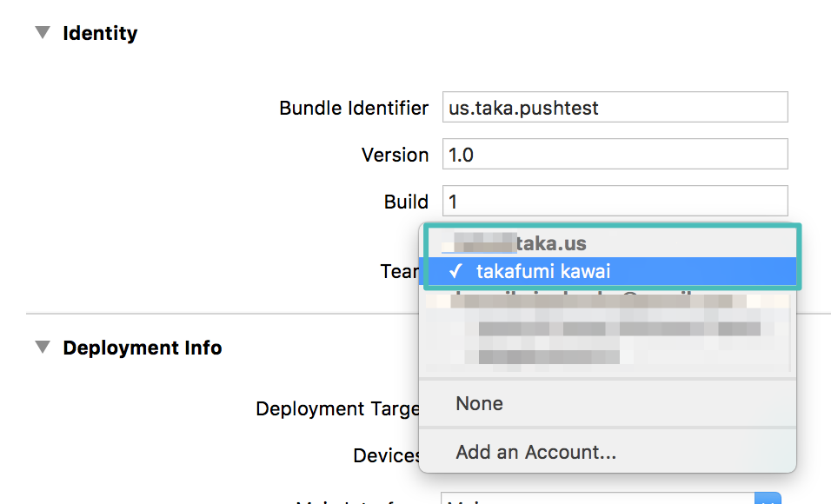The height and width of the screenshot is (504, 831).
Task: Edit the Build number field
Action: [615, 202]
